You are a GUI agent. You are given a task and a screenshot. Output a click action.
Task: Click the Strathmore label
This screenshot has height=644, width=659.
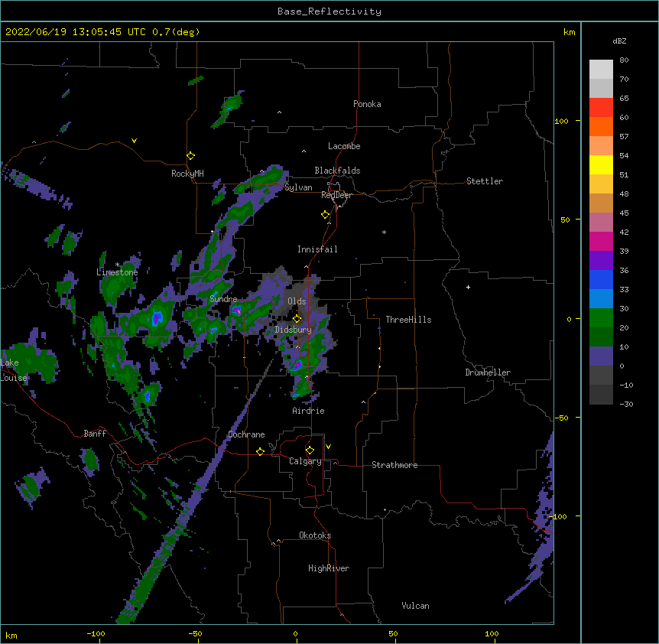(x=394, y=465)
